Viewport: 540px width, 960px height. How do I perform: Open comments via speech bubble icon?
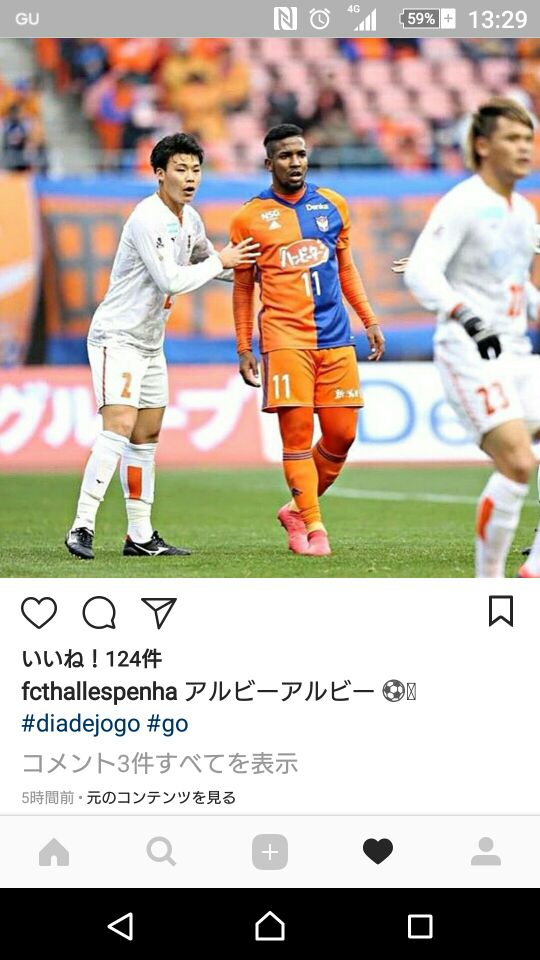[99, 613]
